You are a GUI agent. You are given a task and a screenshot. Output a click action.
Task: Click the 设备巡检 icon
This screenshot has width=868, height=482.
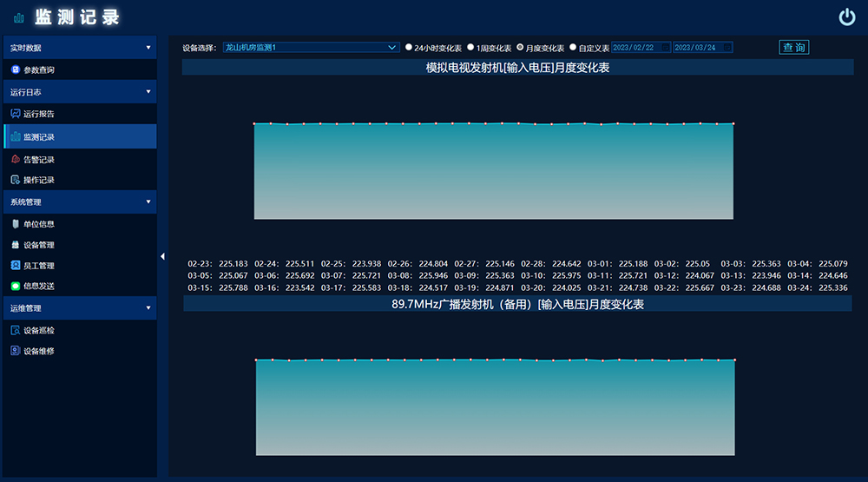[x=16, y=330]
